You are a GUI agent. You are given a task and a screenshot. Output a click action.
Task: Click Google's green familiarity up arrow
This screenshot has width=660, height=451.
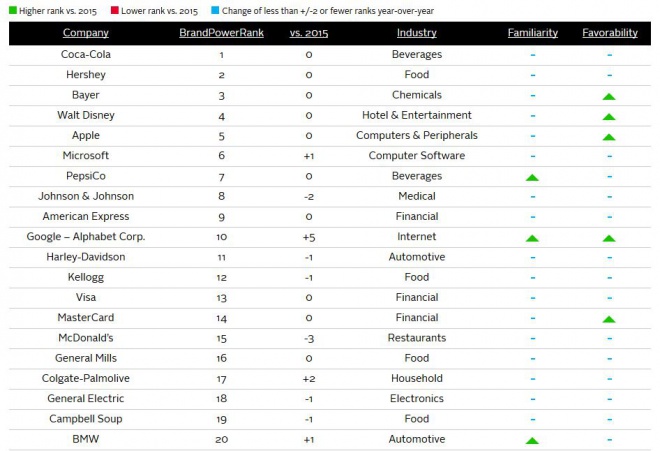tap(532, 238)
